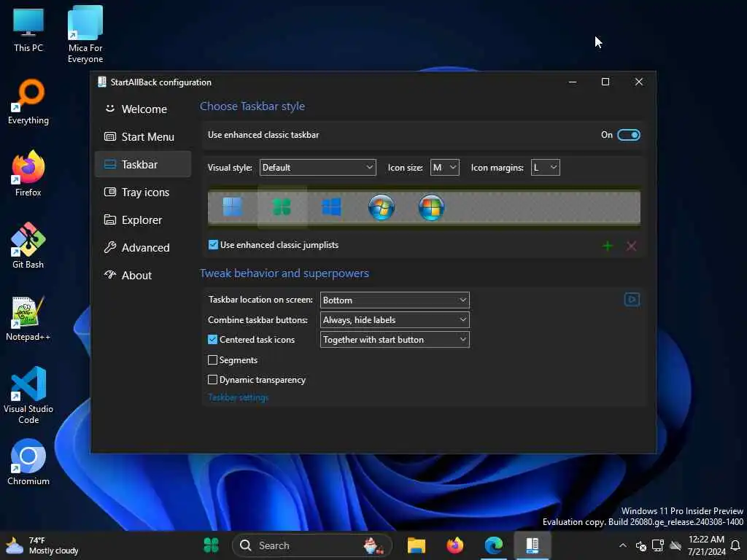Click the red X remove icon

[x=631, y=246]
